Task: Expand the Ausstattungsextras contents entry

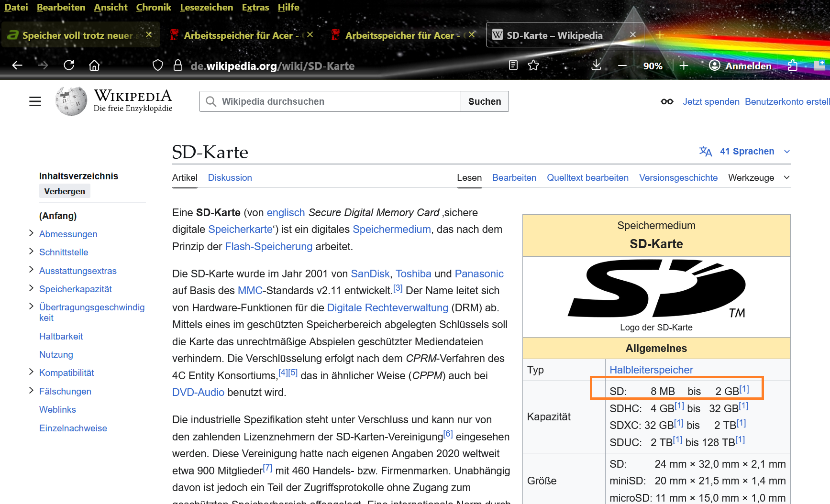Action: click(x=31, y=270)
